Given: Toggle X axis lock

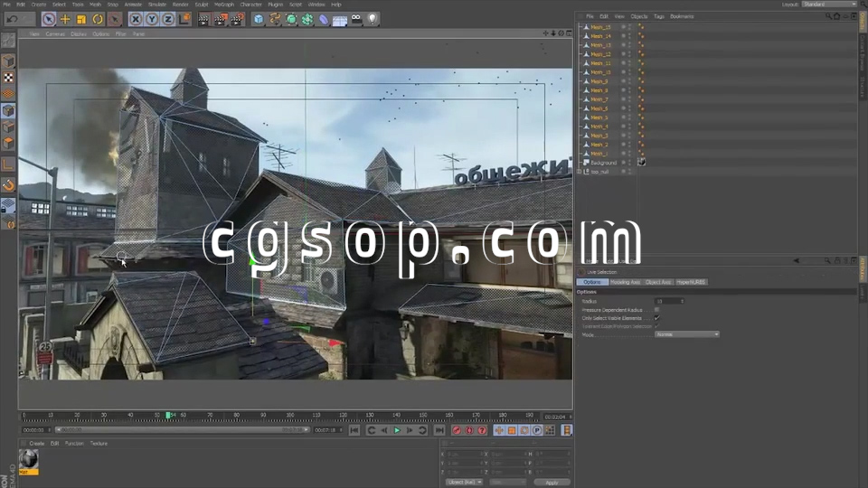Looking at the screenshot, I should [x=136, y=19].
